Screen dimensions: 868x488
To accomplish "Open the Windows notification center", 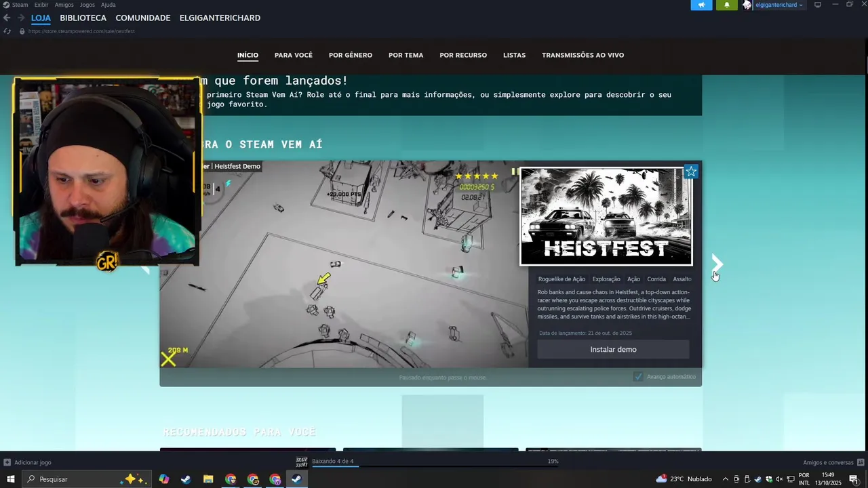I will (x=853, y=479).
